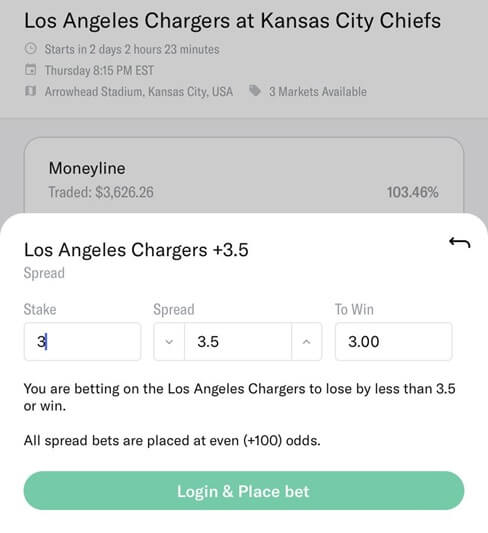This screenshot has width=488, height=533.
Task: Click the Starts in 2 days countdown text
Action: pyautogui.click(x=132, y=49)
